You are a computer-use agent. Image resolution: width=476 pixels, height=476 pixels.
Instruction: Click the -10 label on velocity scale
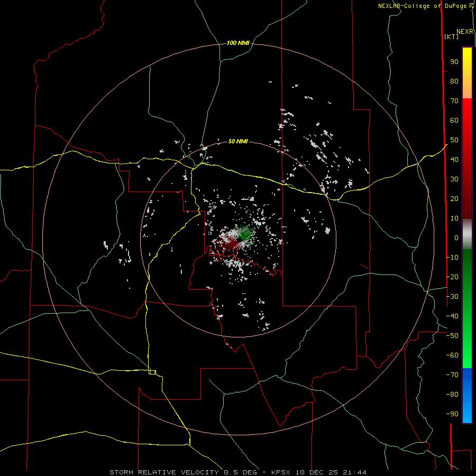coord(452,258)
